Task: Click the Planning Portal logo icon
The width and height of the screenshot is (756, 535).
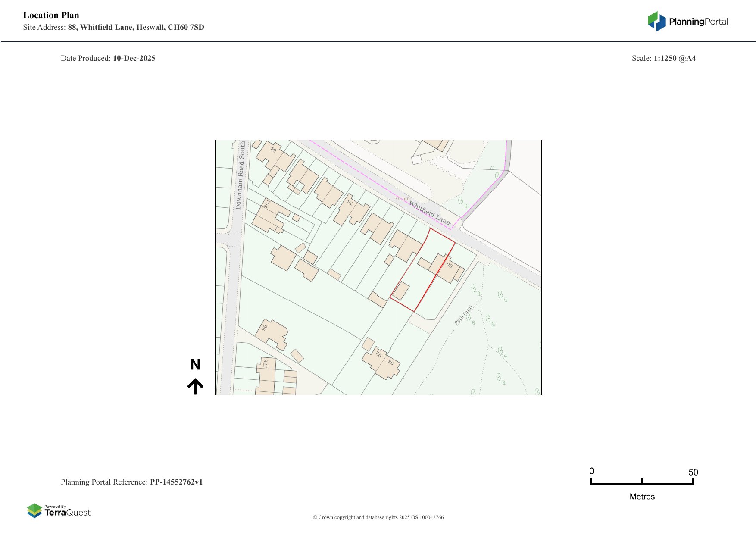Action: pos(656,21)
